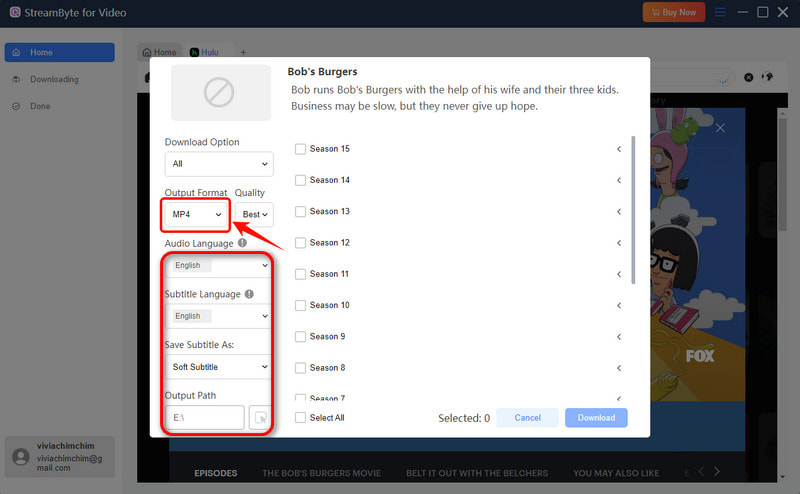Click the Buy Now button
The image size is (800, 494).
coord(674,12)
